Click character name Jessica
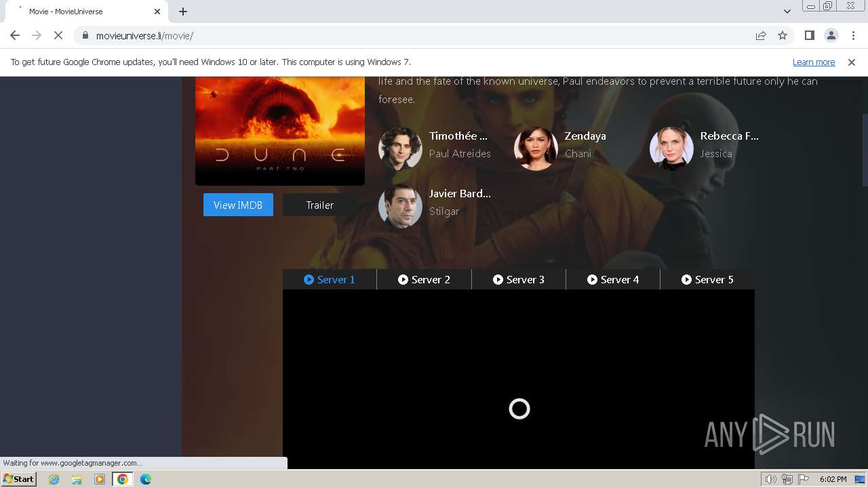This screenshot has height=488, width=868. pos(716,154)
